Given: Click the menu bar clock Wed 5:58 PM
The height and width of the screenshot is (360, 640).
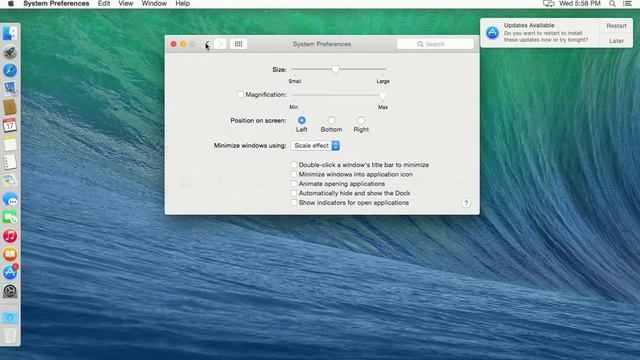Looking at the screenshot, I should point(580,4).
